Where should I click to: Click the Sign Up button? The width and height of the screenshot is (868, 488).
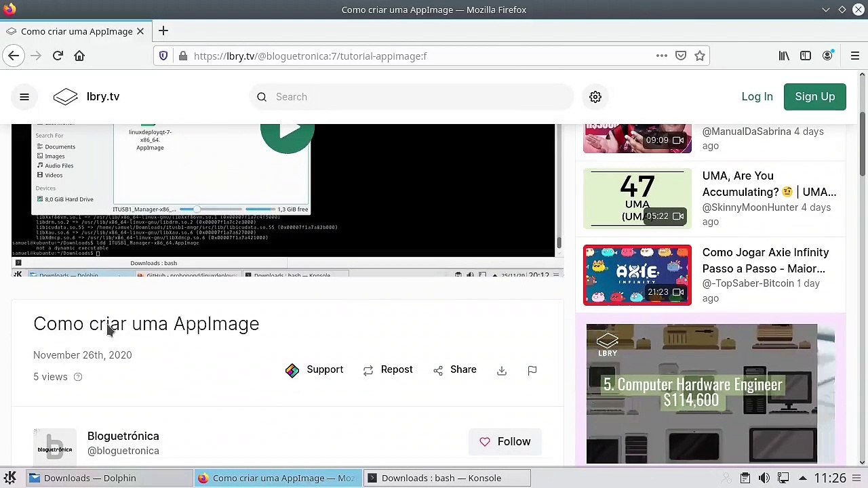(x=815, y=97)
